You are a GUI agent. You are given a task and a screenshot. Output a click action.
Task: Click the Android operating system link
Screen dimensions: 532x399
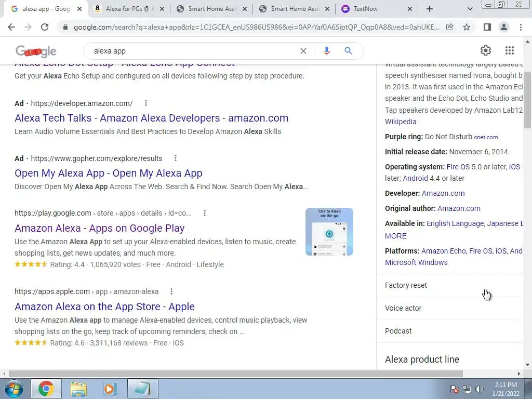415,179
